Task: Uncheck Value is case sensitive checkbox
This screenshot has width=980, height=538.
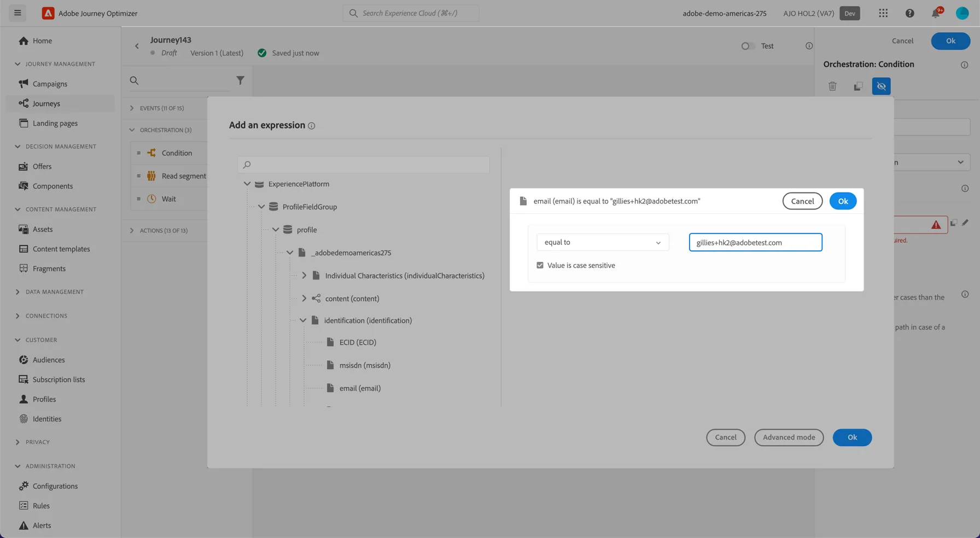Action: [x=540, y=265]
